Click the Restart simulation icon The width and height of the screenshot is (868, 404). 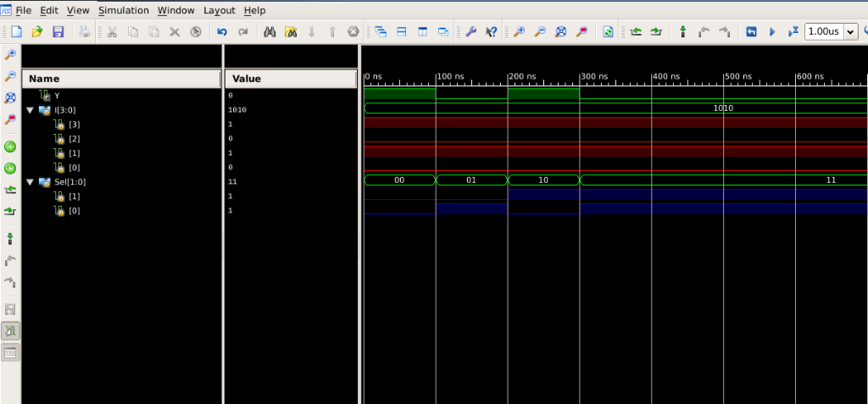click(x=751, y=32)
